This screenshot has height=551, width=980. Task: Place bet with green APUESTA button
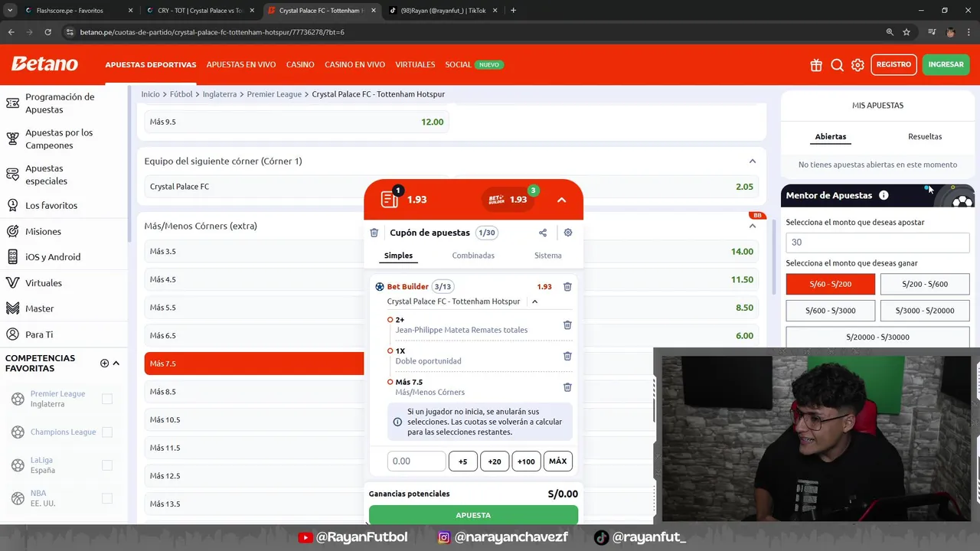[x=473, y=515]
